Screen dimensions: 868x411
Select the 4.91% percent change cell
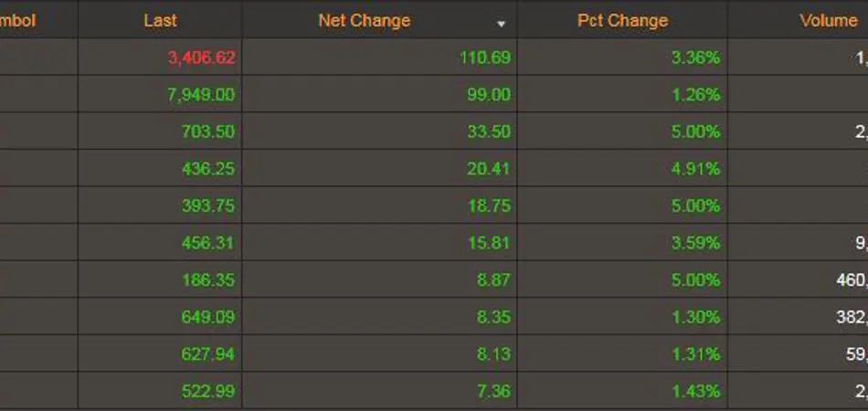tap(695, 169)
